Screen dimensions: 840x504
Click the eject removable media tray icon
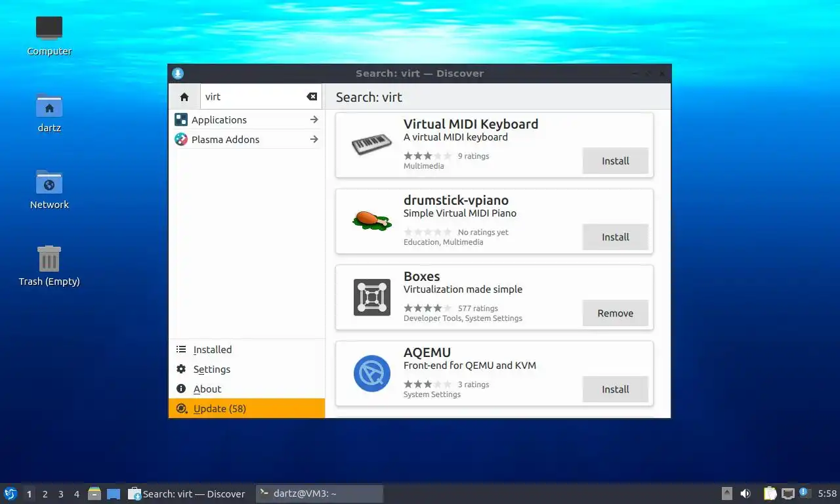(x=727, y=493)
